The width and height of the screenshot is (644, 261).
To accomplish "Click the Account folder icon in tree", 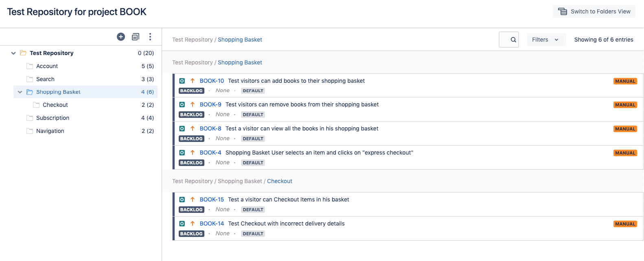I will pyautogui.click(x=30, y=66).
